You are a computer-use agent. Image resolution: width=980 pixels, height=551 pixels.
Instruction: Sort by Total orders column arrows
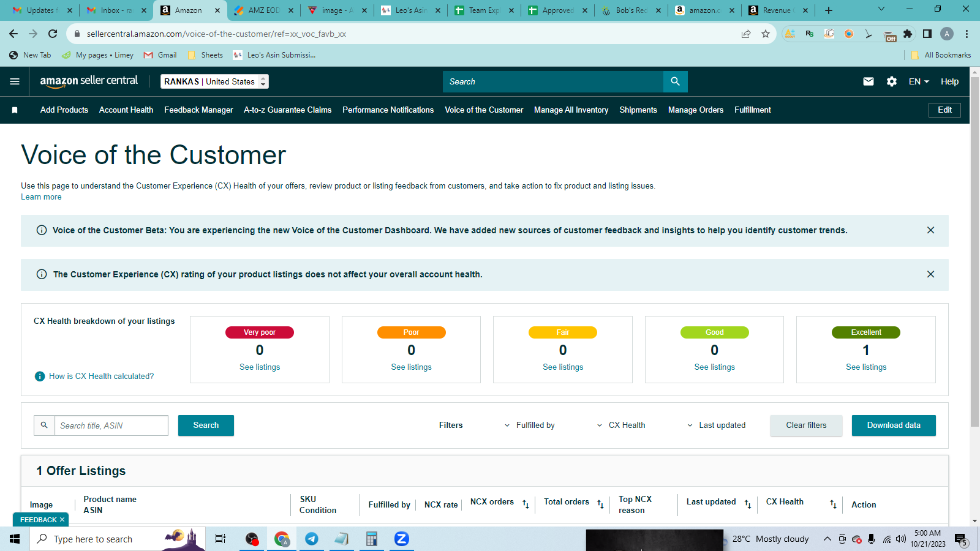[600, 504]
